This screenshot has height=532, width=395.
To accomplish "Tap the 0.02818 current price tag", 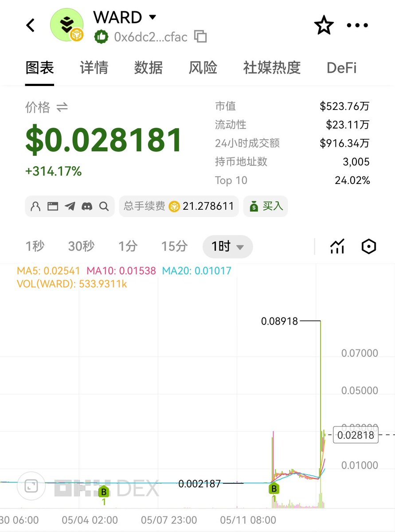I will 356,435.
